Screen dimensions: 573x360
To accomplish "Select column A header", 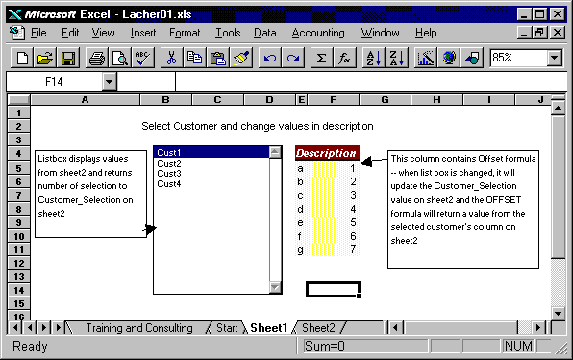I will 85,100.
